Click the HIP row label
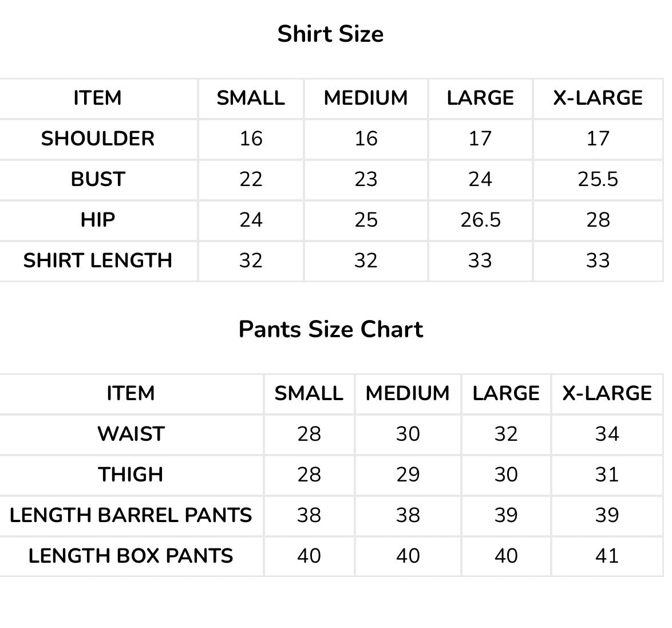The height and width of the screenshot is (628, 672). point(98,220)
